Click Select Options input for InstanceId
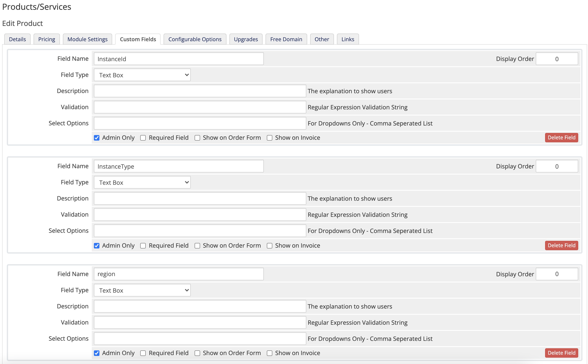The width and height of the screenshot is (588, 364). (200, 123)
